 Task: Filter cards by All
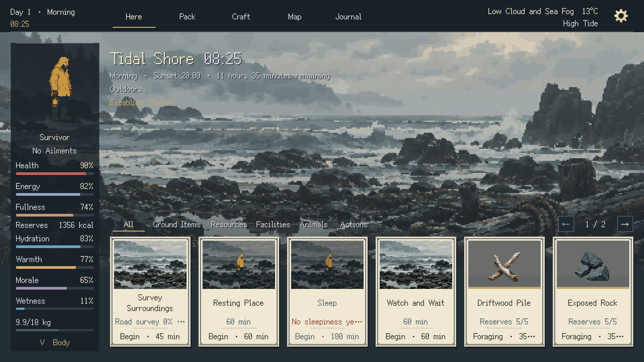pyautogui.click(x=128, y=225)
